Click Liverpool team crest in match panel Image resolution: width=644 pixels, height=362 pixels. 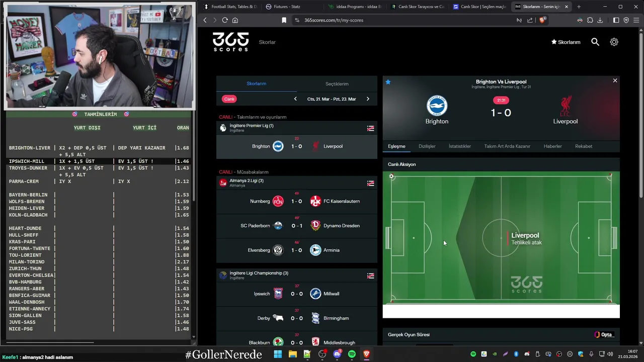tap(566, 106)
